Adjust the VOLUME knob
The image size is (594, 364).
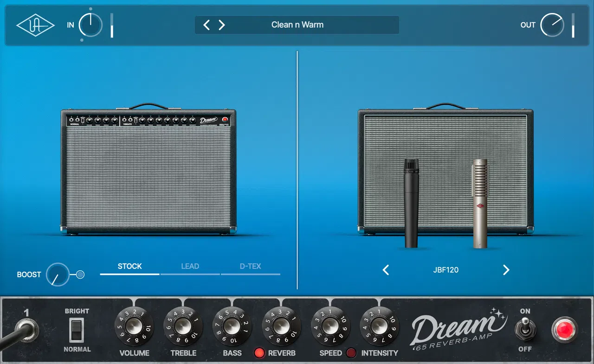pos(134,328)
